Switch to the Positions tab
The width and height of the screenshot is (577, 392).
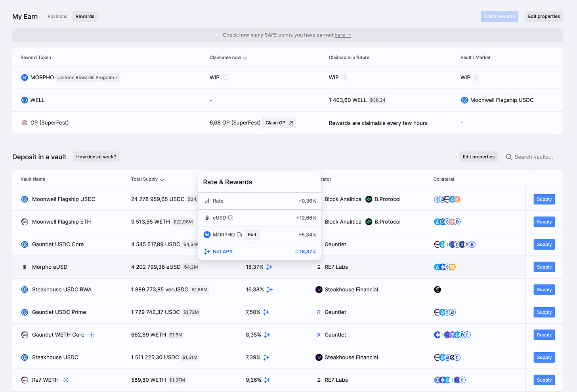pos(57,17)
